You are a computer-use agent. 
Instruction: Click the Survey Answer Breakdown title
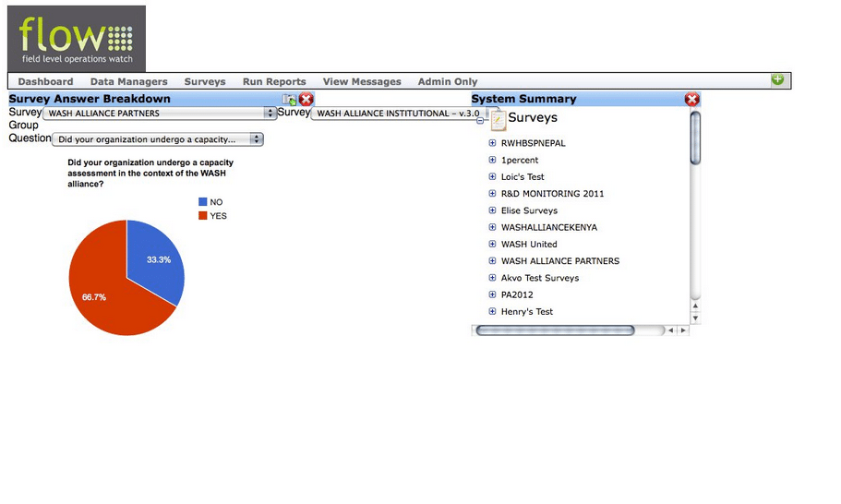(x=90, y=99)
